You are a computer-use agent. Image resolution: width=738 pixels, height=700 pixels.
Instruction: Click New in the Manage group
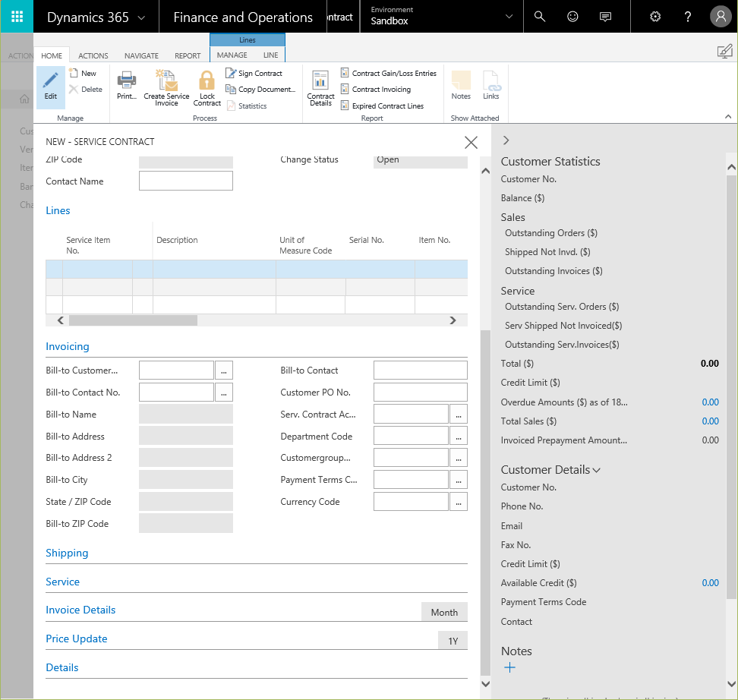83,74
